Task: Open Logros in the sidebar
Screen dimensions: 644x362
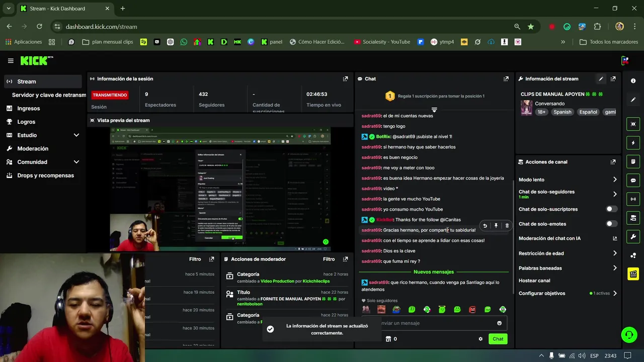Action: pos(26,122)
